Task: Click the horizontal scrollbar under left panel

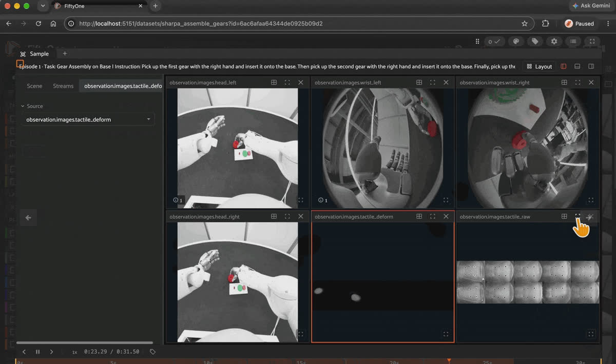Action: tap(85, 342)
